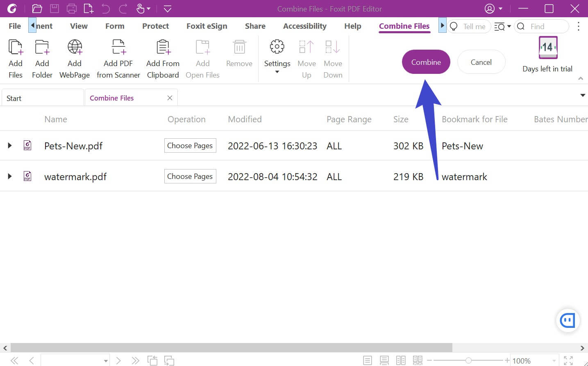Toggle facing two-page view mode

tap(401, 360)
